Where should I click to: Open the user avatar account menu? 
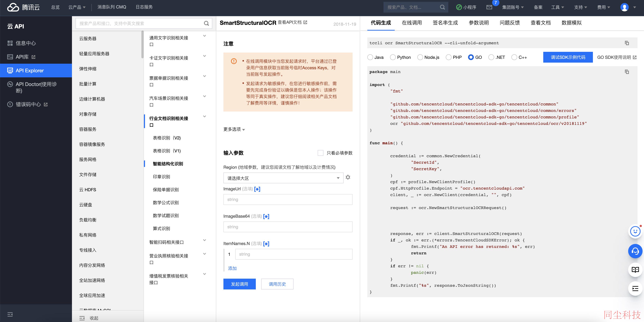point(625,7)
